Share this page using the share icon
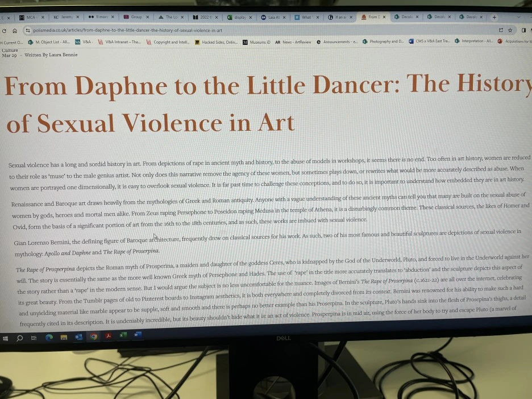 [500, 30]
